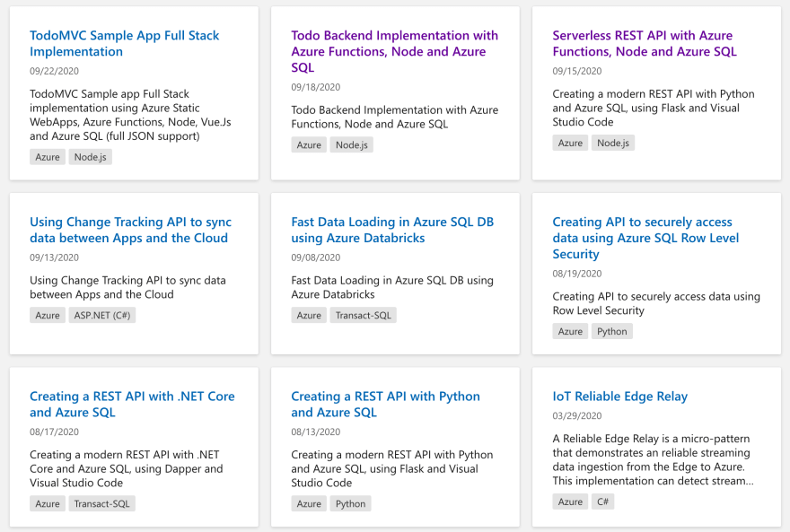Open TodoMVC Sample App Full Stack Implementation link
The image size is (790, 532).
pyautogui.click(x=125, y=43)
